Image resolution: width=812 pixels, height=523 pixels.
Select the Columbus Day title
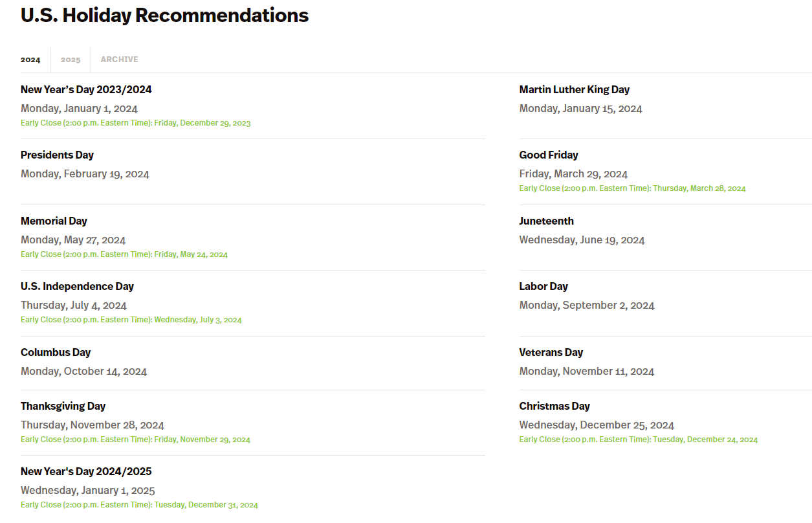(56, 352)
